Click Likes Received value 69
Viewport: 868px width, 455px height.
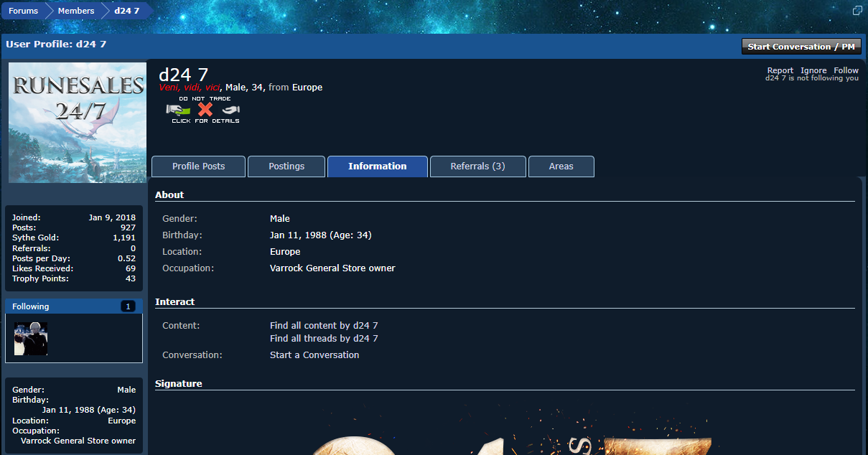point(131,268)
